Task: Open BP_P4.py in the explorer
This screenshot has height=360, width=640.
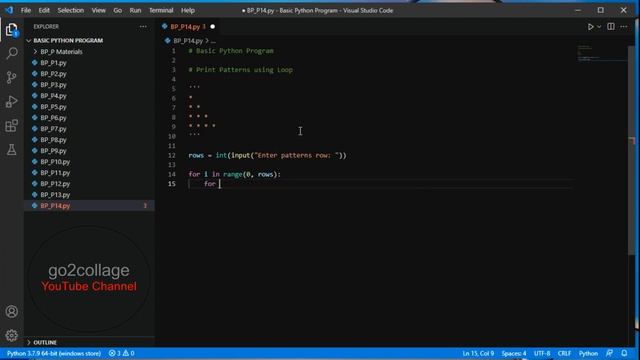Action: (x=53, y=96)
